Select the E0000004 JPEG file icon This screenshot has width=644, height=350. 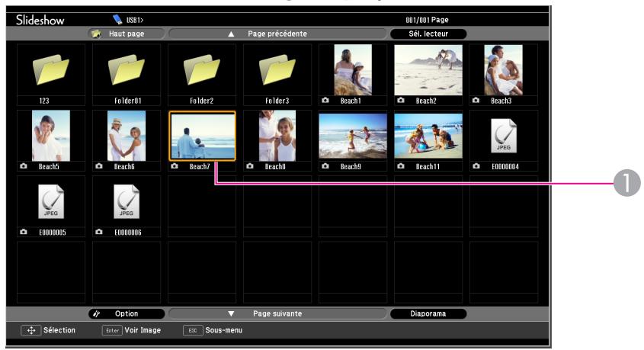pyautogui.click(x=504, y=136)
